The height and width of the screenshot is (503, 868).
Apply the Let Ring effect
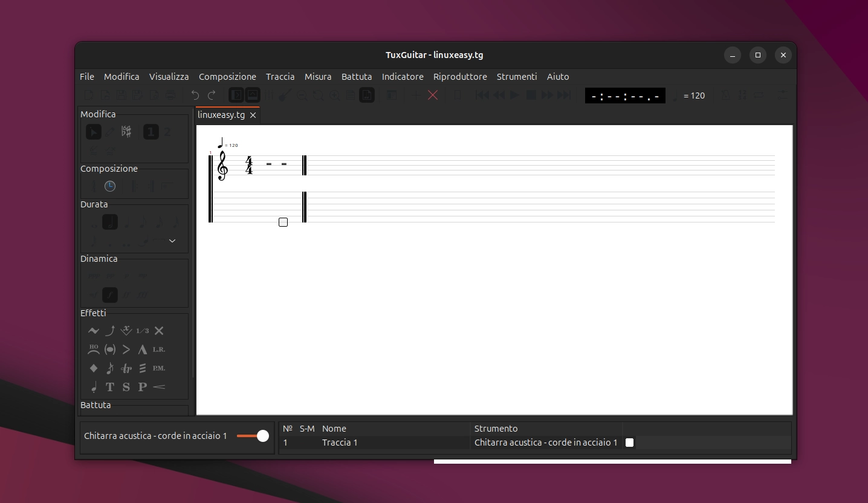158,349
